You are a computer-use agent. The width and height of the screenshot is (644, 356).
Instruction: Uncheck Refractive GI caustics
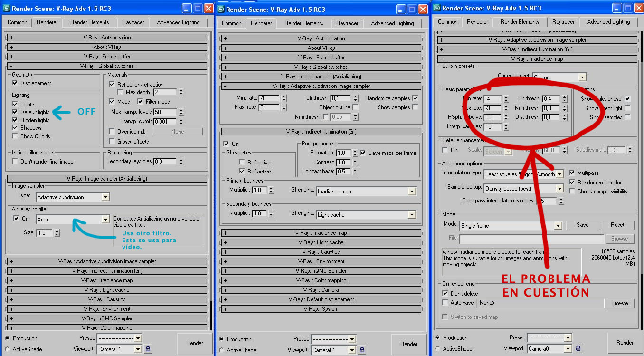pos(242,172)
